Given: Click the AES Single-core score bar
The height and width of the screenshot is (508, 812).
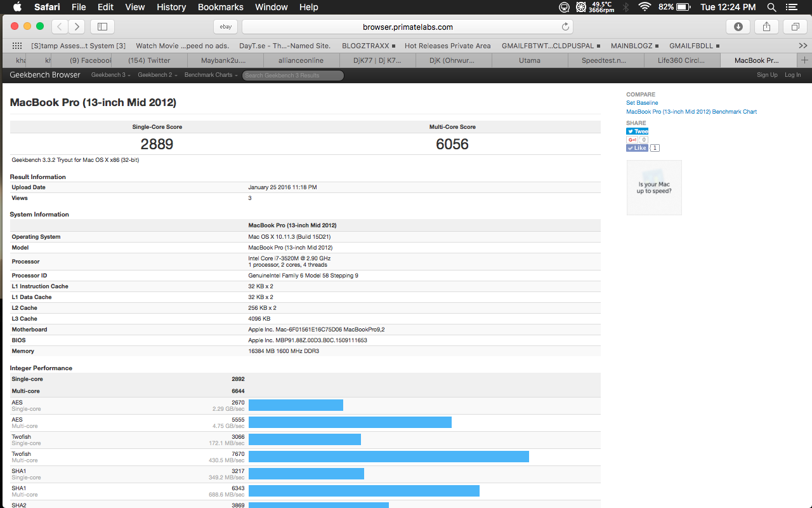Looking at the screenshot, I should (296, 405).
